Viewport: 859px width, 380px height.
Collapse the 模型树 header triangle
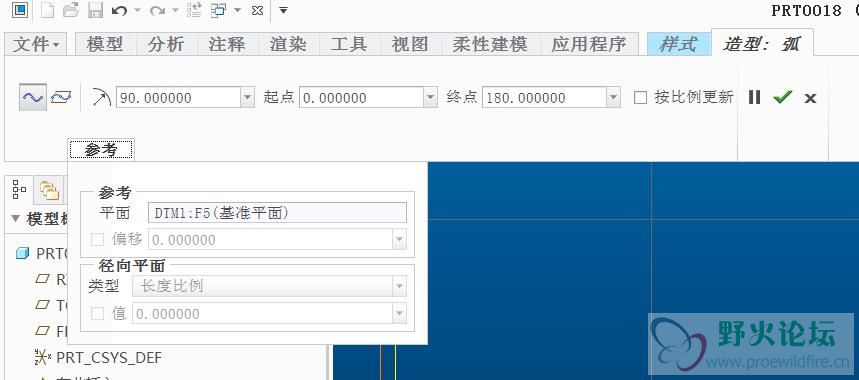[15, 219]
